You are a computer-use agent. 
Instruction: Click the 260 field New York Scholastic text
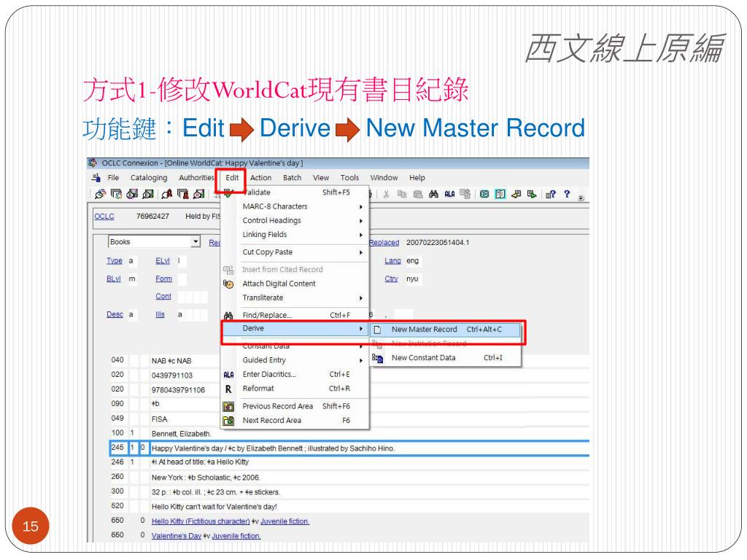[x=206, y=478]
